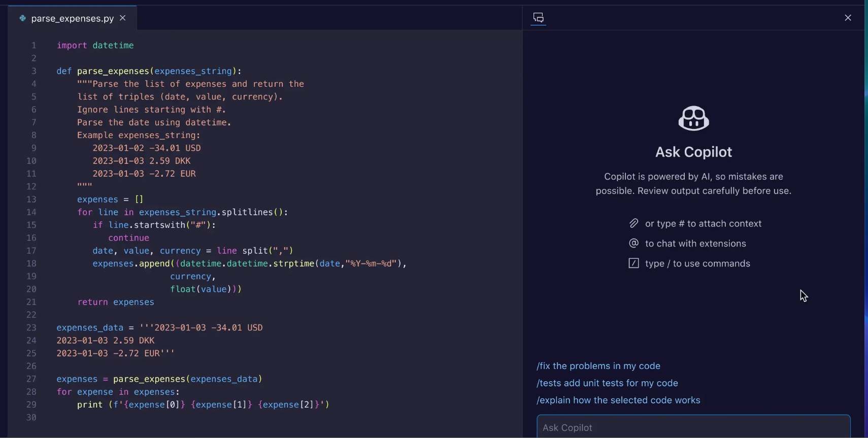Click 'expenses = parse_expenses(expenses_data)' on line 27
The image size is (868, 438).
pyautogui.click(x=159, y=379)
